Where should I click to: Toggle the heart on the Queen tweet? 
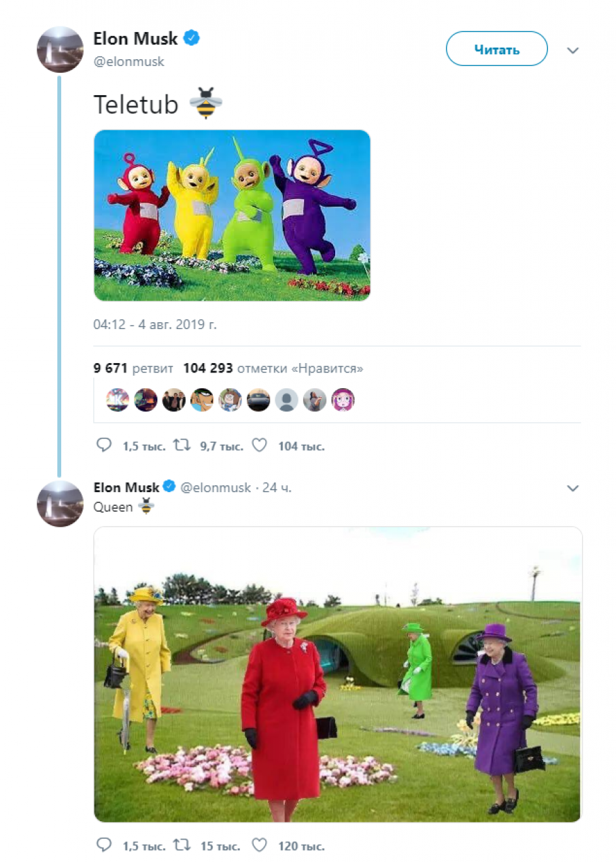point(259,845)
